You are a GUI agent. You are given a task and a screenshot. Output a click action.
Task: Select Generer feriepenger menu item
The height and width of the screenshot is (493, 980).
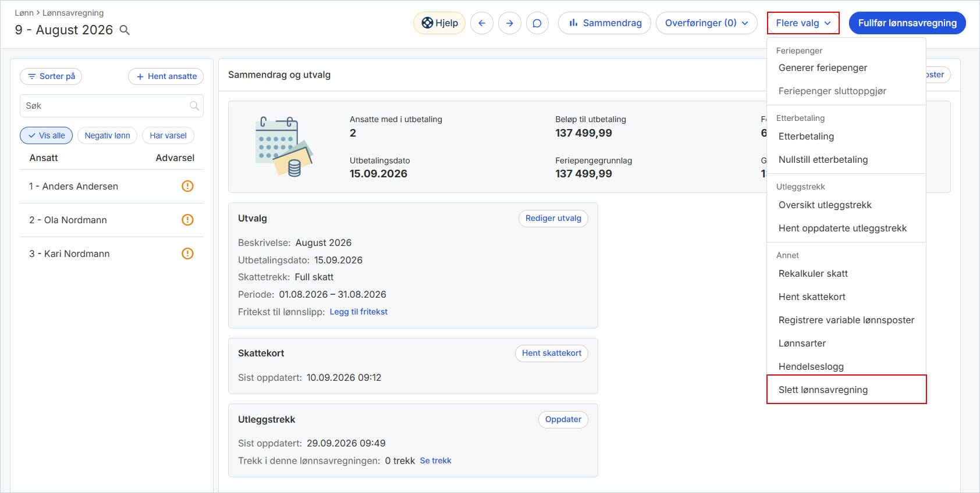coord(846,67)
